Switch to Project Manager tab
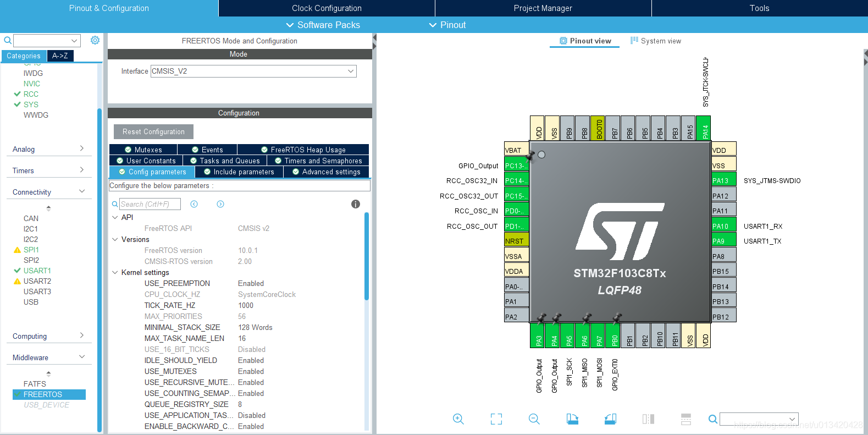The height and width of the screenshot is (435, 868). 543,8
